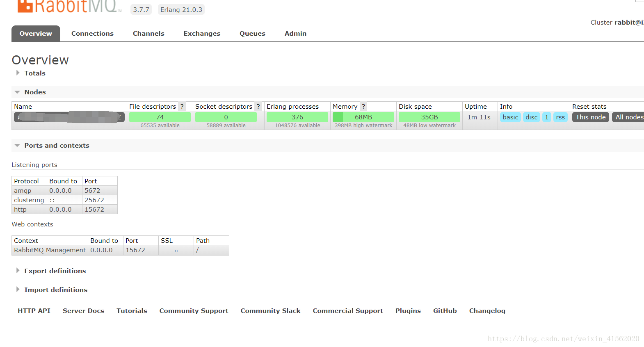Select the clustering protocol cell
Screen dimensions: 644x347
click(29, 200)
